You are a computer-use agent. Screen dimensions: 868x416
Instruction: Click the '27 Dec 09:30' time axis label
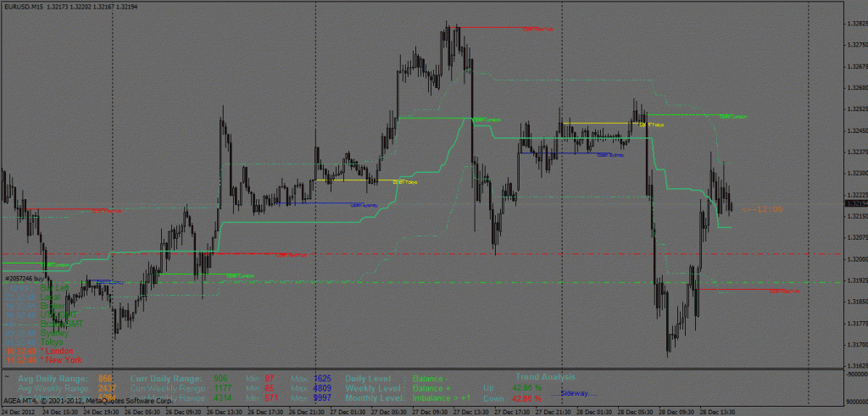(x=428, y=412)
